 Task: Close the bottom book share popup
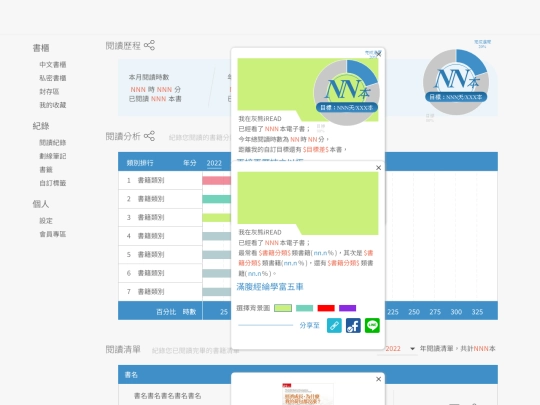(x=378, y=379)
